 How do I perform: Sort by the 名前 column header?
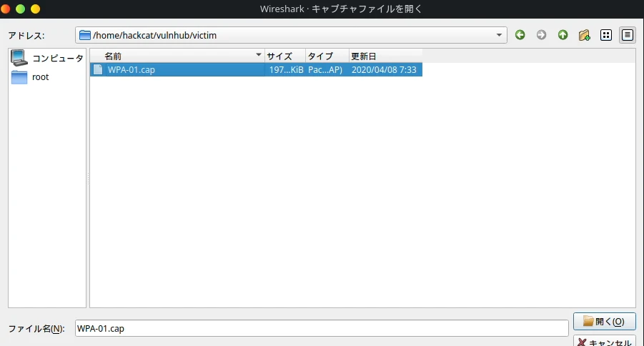(177, 56)
